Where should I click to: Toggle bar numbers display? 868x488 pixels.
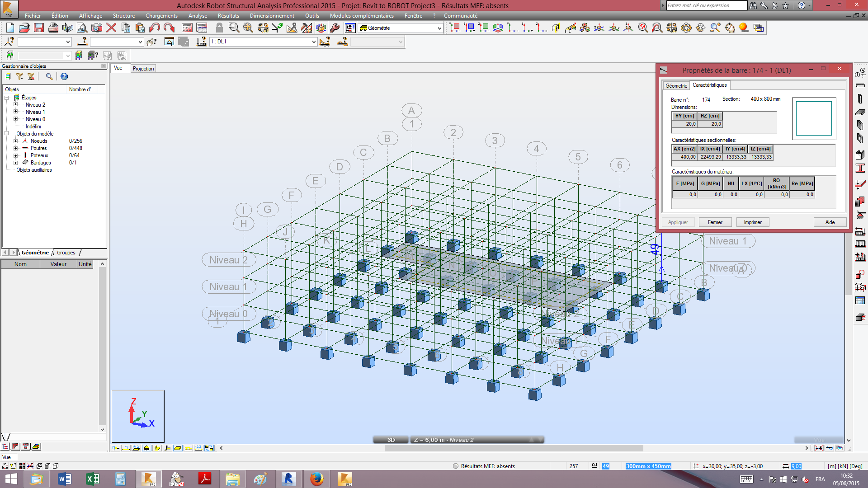pos(126,448)
